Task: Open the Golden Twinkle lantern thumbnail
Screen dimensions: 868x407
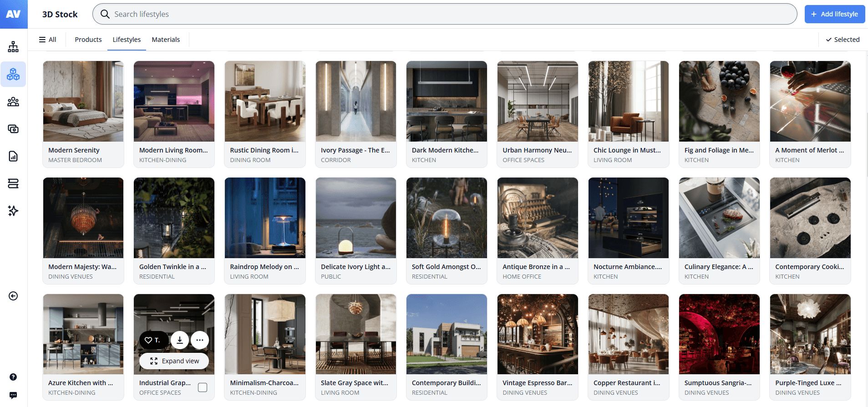Action: [x=174, y=218]
